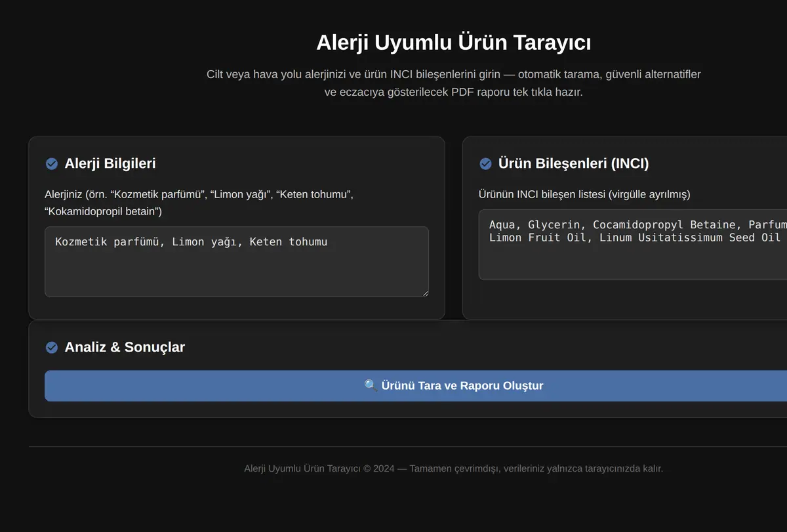Focus the INCI ingredients textarea starting with Aqua

pos(633,245)
